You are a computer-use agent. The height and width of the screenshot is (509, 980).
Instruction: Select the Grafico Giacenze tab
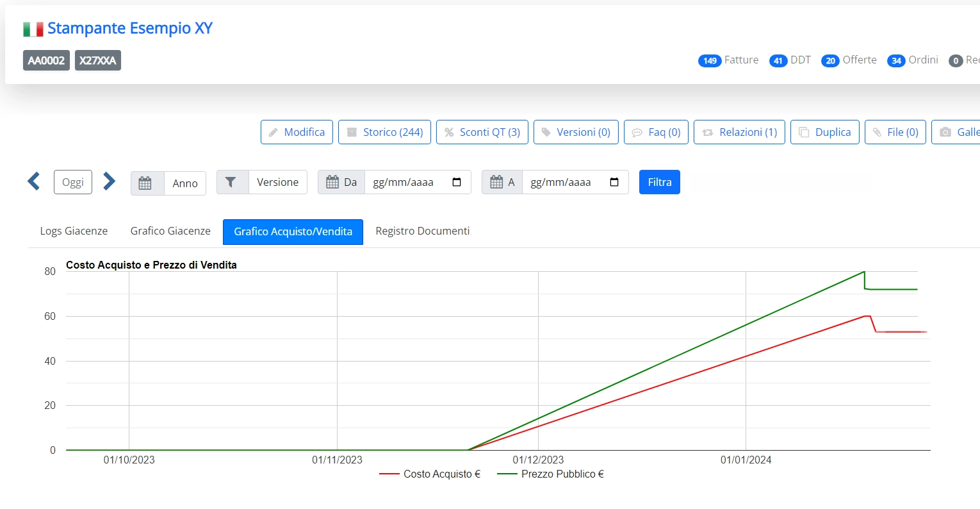170,231
